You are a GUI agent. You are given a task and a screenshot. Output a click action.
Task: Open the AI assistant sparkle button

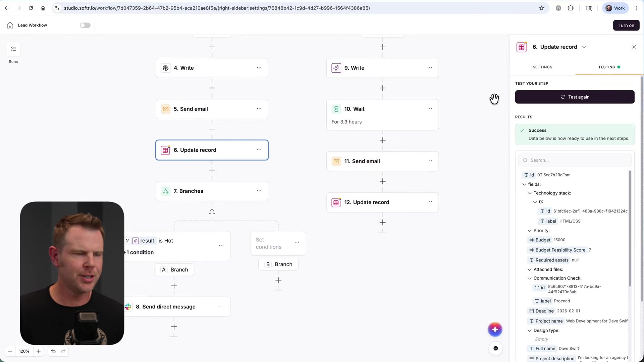click(495, 329)
